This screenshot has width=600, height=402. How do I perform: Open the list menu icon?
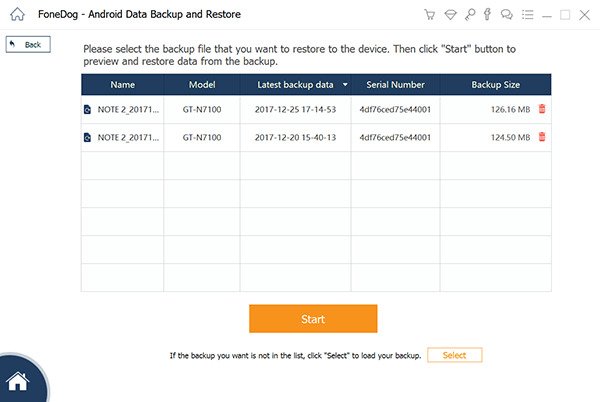click(x=526, y=15)
